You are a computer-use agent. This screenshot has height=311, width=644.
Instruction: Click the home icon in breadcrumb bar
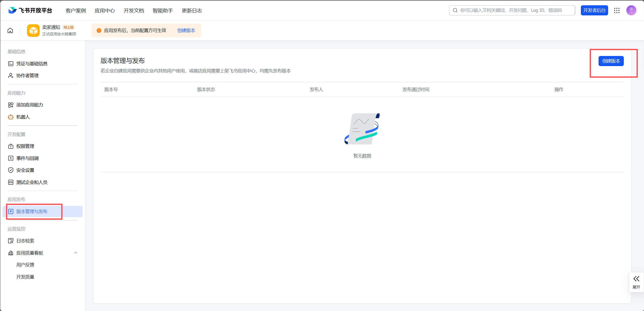point(10,31)
